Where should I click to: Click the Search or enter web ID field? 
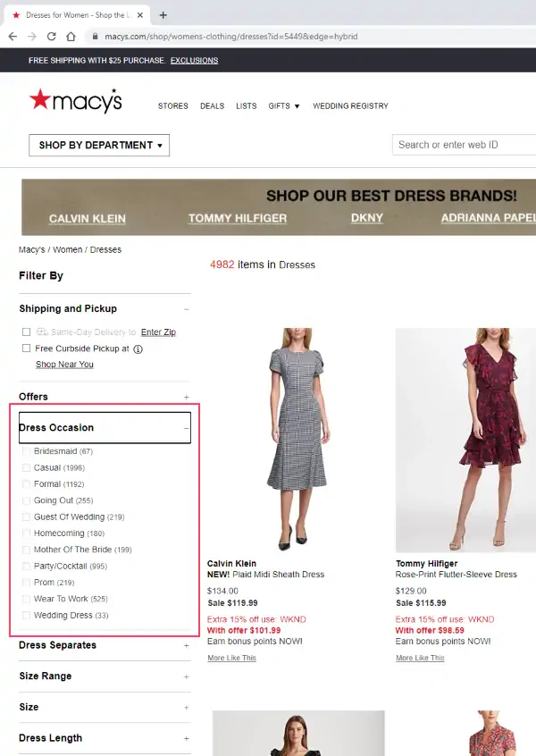[465, 145]
